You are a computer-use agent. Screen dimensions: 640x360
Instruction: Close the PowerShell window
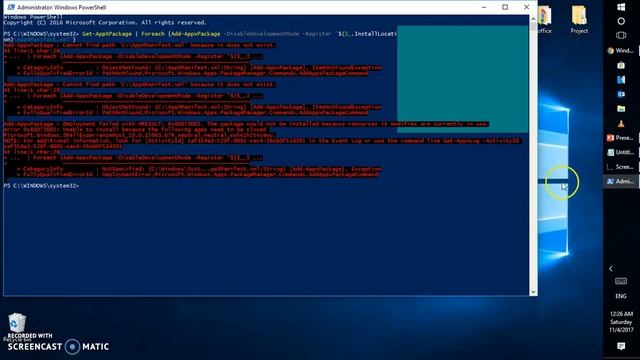click(527, 7)
